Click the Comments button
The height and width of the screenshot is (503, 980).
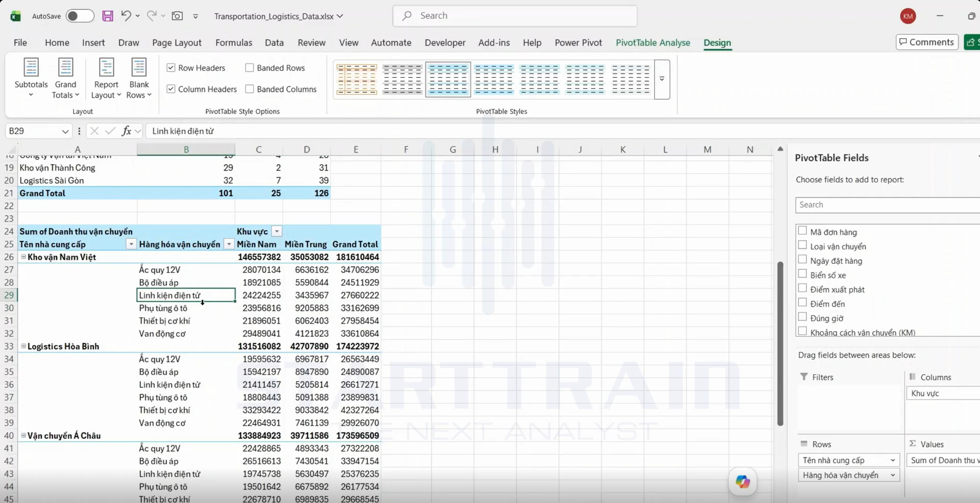(x=926, y=42)
